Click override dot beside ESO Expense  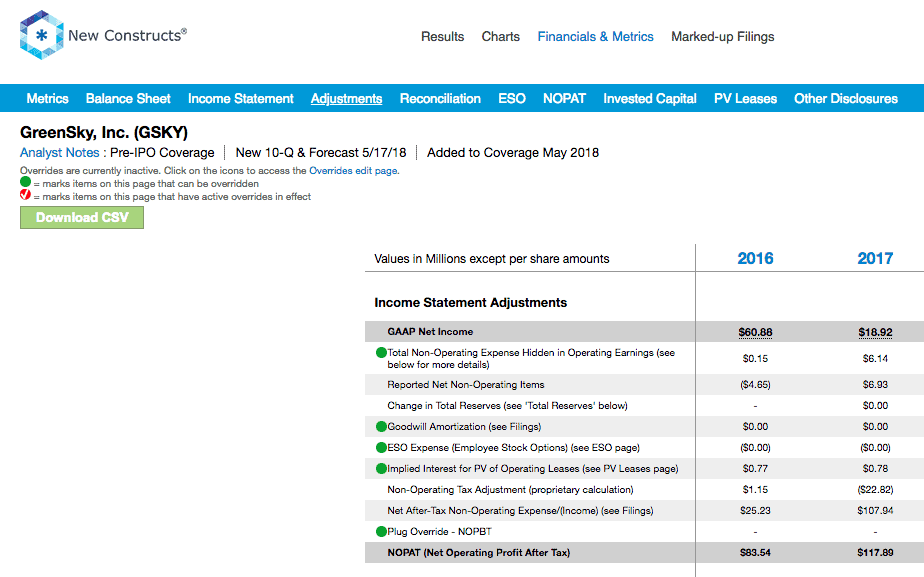point(381,447)
